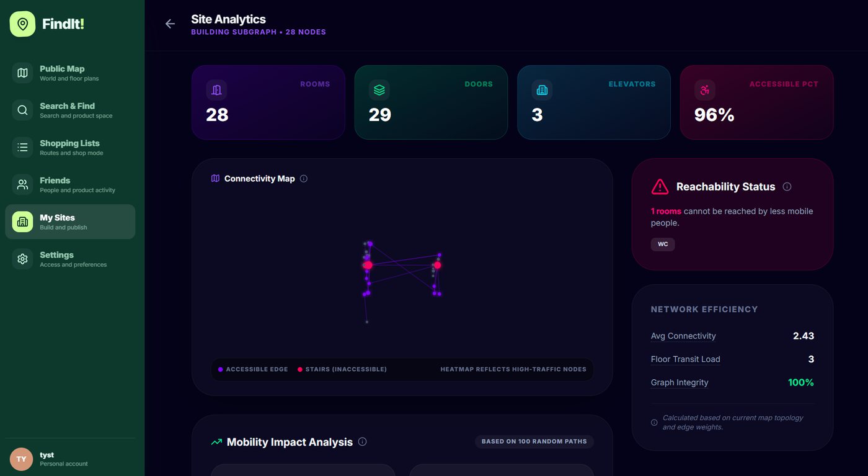This screenshot has height=476, width=868.
Task: Click the Elevators building icon
Action: pos(542,90)
